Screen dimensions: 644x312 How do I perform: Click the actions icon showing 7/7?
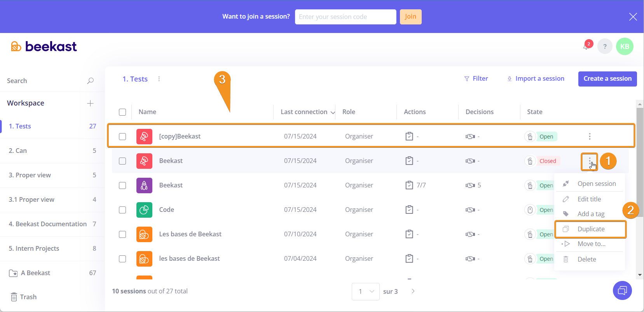click(x=409, y=185)
